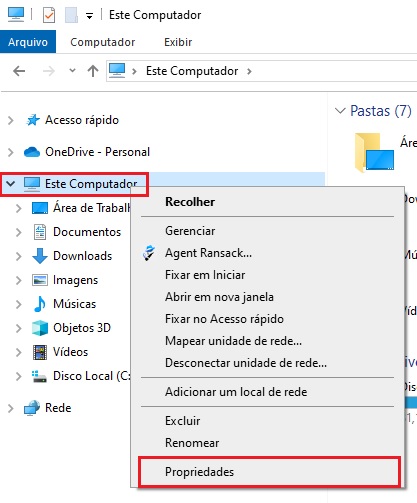
Task: Expand the Disco Local (C:) node
Action: [19, 376]
